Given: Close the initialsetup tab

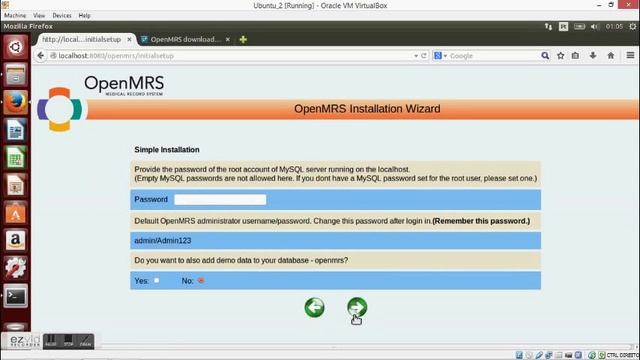Looking at the screenshot, I should (x=129, y=40).
